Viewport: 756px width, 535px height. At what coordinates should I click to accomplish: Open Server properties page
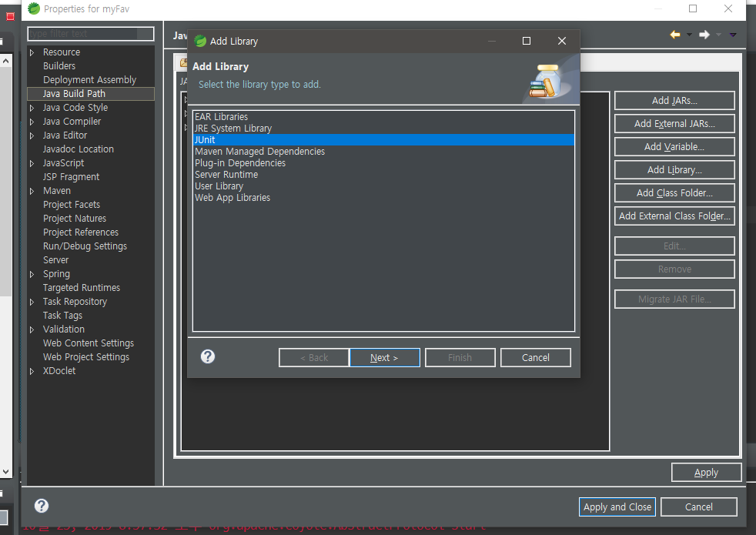(55, 260)
